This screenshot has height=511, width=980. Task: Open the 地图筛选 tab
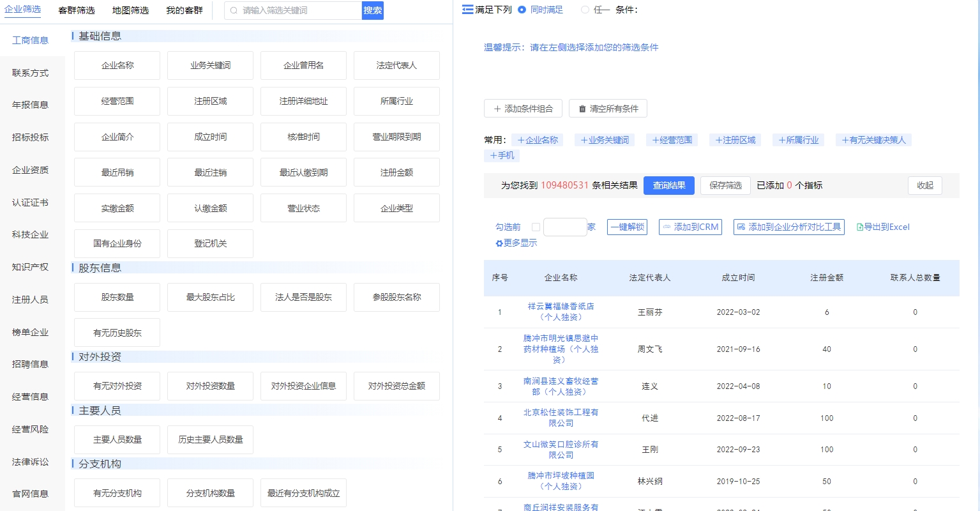coord(130,10)
